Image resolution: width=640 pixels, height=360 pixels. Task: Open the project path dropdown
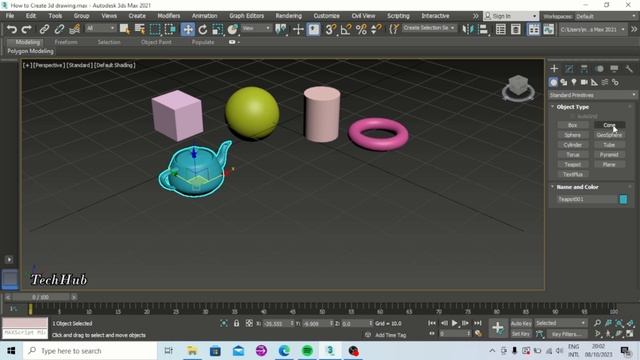pyautogui.click(x=592, y=29)
